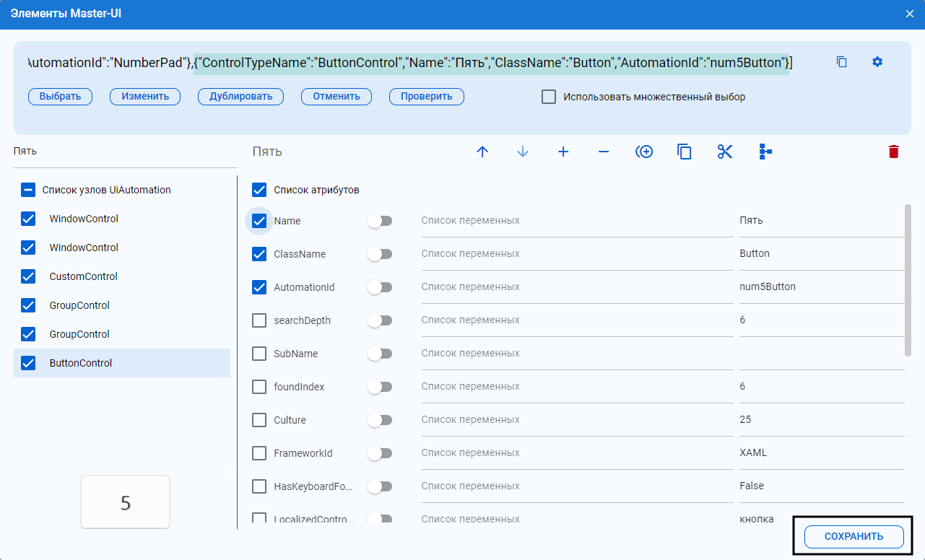
Task: Toggle the variable switch for AutomationId
Action: [379, 287]
